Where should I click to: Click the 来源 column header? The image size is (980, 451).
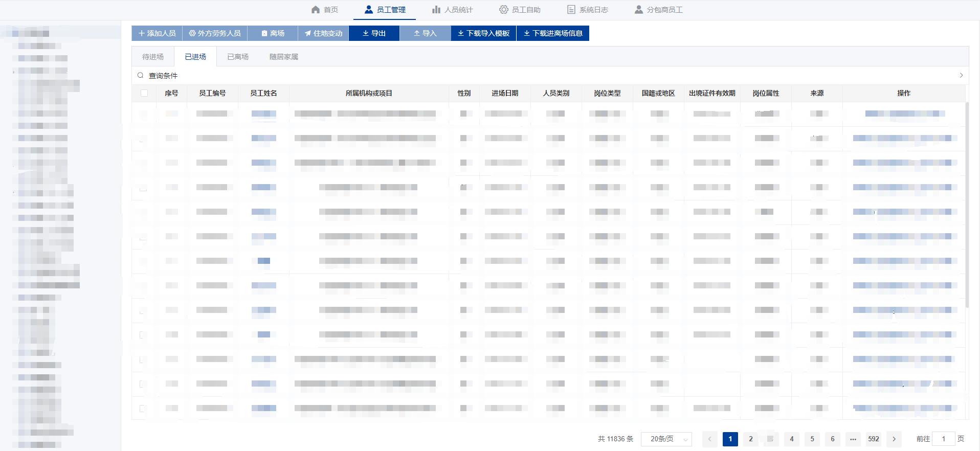[817, 93]
